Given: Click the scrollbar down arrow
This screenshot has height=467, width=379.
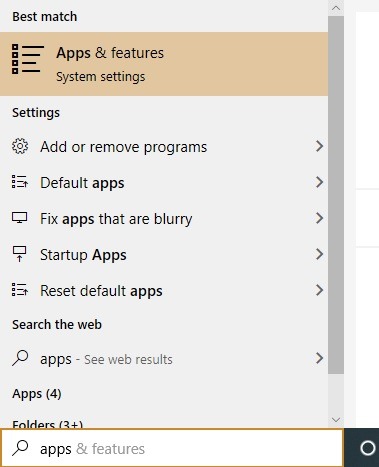Looking at the screenshot, I should click(x=336, y=420).
